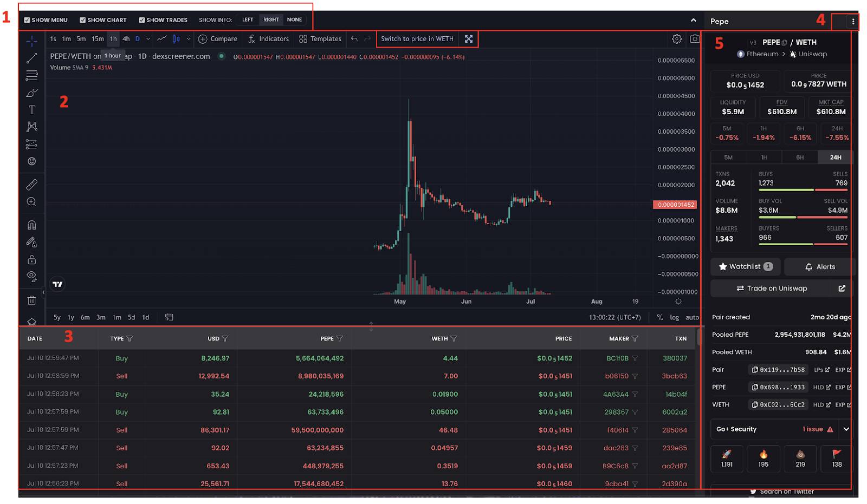Open chart settings gear icon
This screenshot has width=867, height=504.
(677, 39)
